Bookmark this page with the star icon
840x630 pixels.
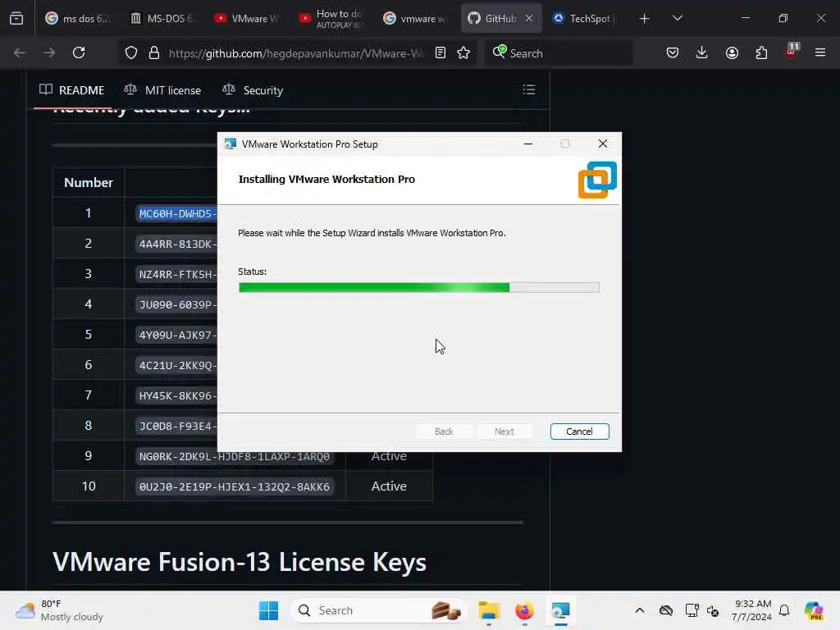[463, 52]
